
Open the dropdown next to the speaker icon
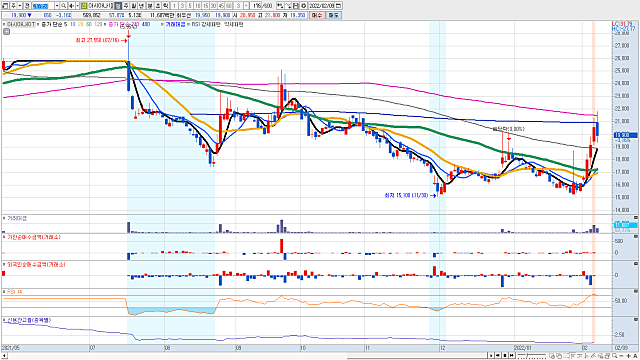tap(78, 6)
